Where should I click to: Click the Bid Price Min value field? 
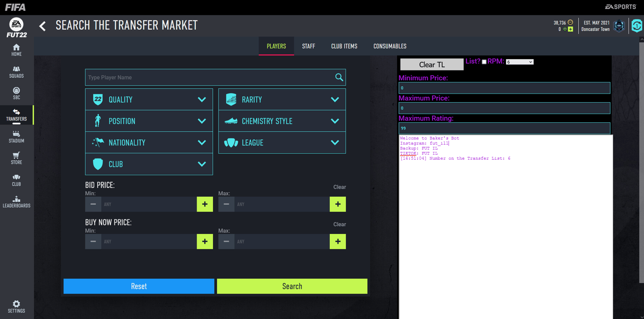point(149,204)
